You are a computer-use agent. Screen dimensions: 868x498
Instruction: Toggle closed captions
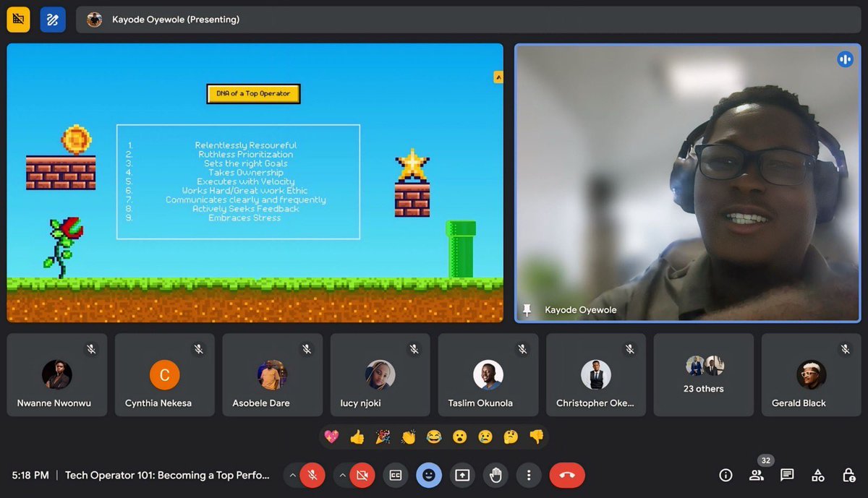(396, 475)
